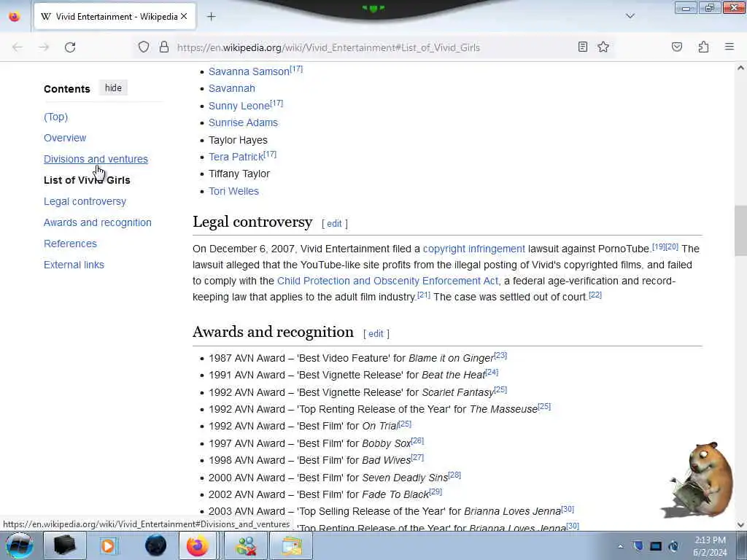Switch to Firefox in the taskbar
This screenshot has width=747, height=560.
pyautogui.click(x=197, y=545)
